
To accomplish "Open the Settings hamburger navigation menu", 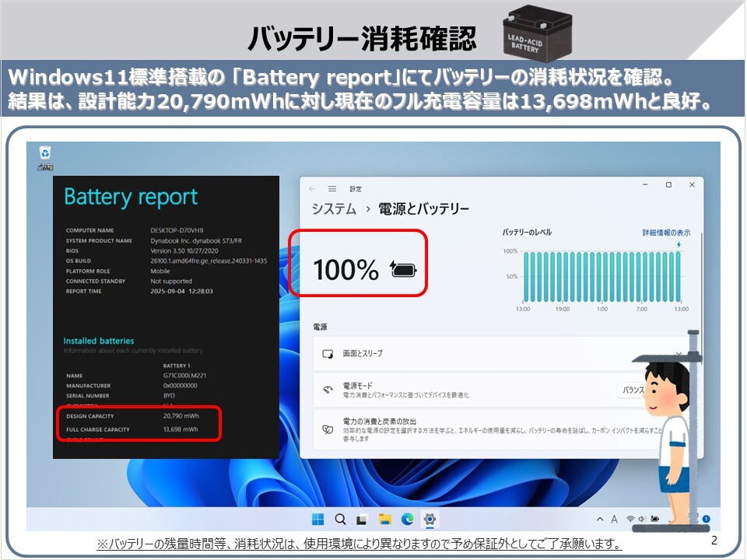I will 332,189.
